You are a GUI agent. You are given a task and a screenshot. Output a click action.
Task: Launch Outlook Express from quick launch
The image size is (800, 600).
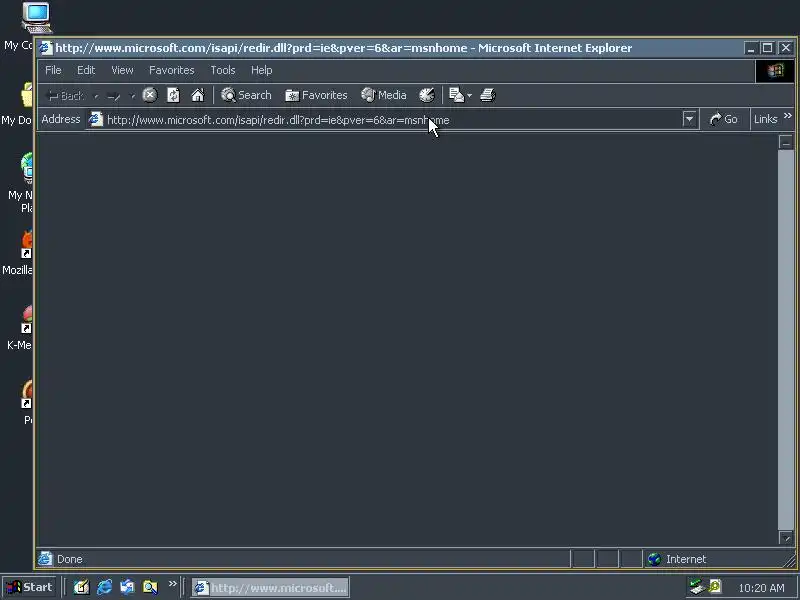[x=127, y=587]
